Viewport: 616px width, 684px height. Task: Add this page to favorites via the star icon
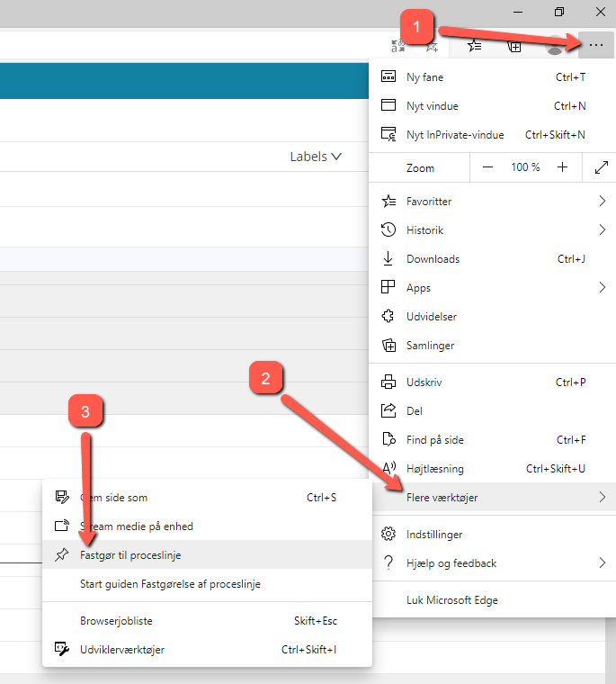click(432, 47)
